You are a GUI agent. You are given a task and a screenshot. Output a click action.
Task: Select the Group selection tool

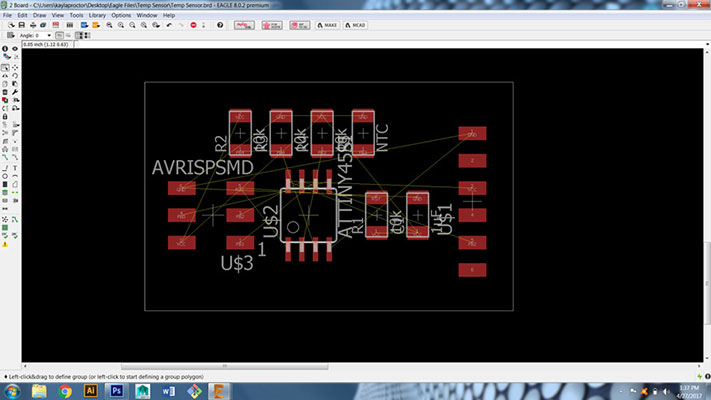(x=5, y=68)
